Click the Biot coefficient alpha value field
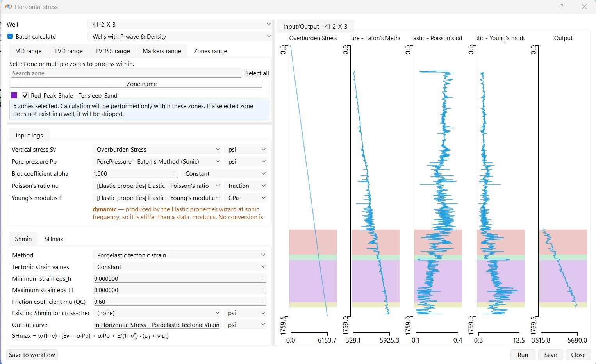Screen dimensions: 596x364 click(x=135, y=174)
